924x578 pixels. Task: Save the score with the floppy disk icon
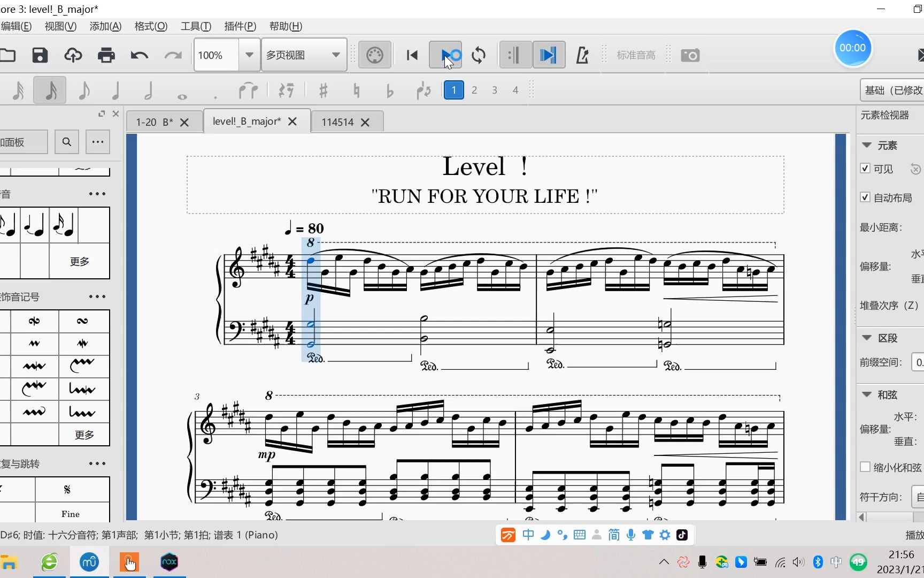40,55
